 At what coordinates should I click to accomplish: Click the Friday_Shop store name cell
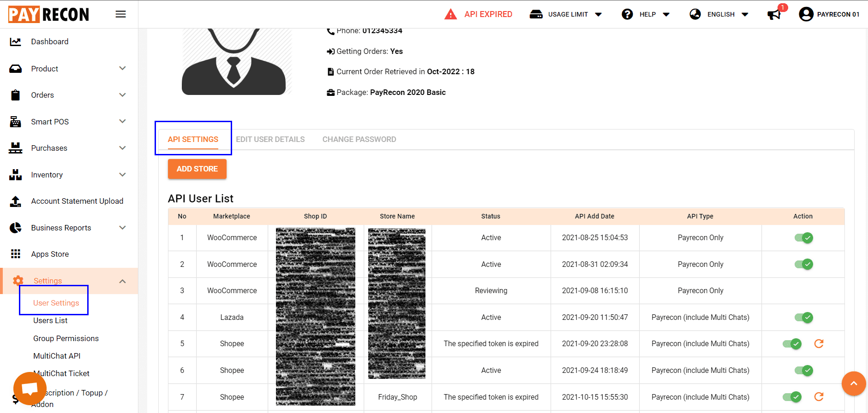tap(397, 397)
